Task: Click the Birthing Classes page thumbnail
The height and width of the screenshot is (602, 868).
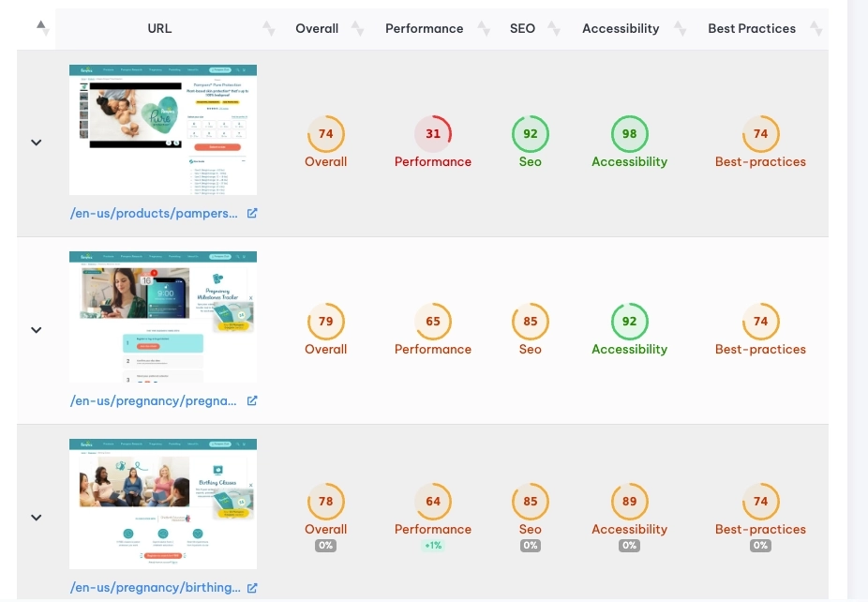Action: (x=163, y=504)
